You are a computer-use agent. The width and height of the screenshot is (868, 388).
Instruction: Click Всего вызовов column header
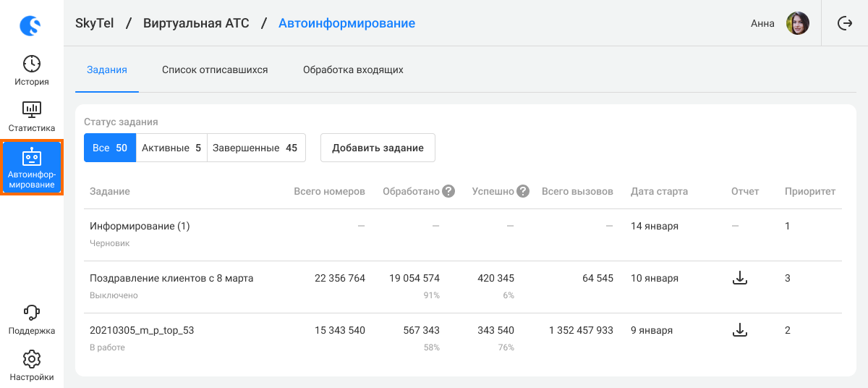577,192
